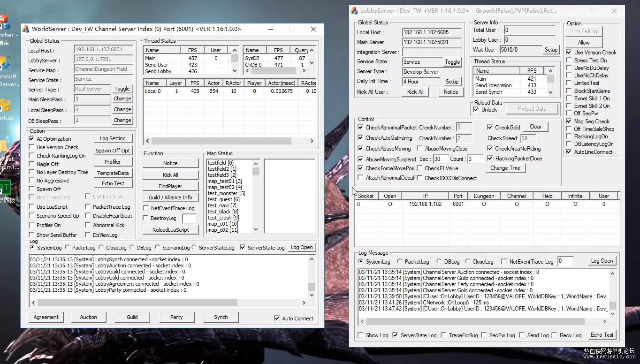Screen dimensions: 640x364
Task: Select Local 0 row in WorldServer table
Action: tap(230, 91)
